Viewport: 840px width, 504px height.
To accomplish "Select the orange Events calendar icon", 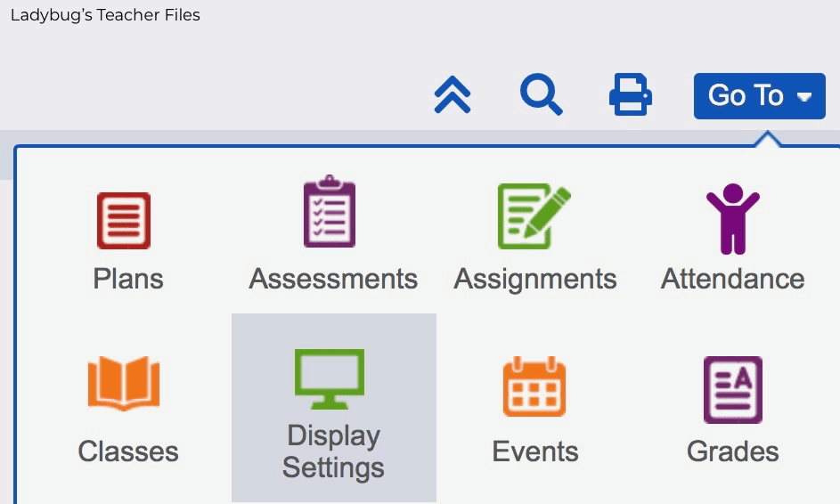I will coord(534,386).
